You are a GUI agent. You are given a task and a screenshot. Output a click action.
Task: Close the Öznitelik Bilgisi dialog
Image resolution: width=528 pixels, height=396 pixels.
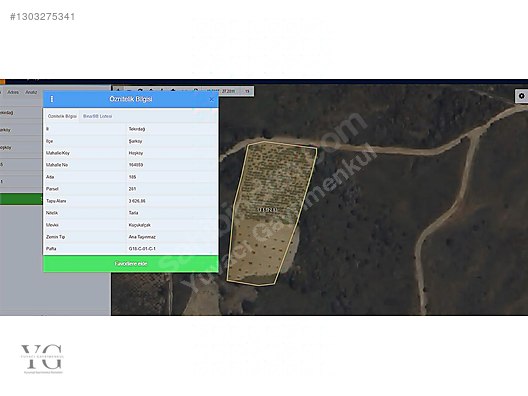point(211,99)
